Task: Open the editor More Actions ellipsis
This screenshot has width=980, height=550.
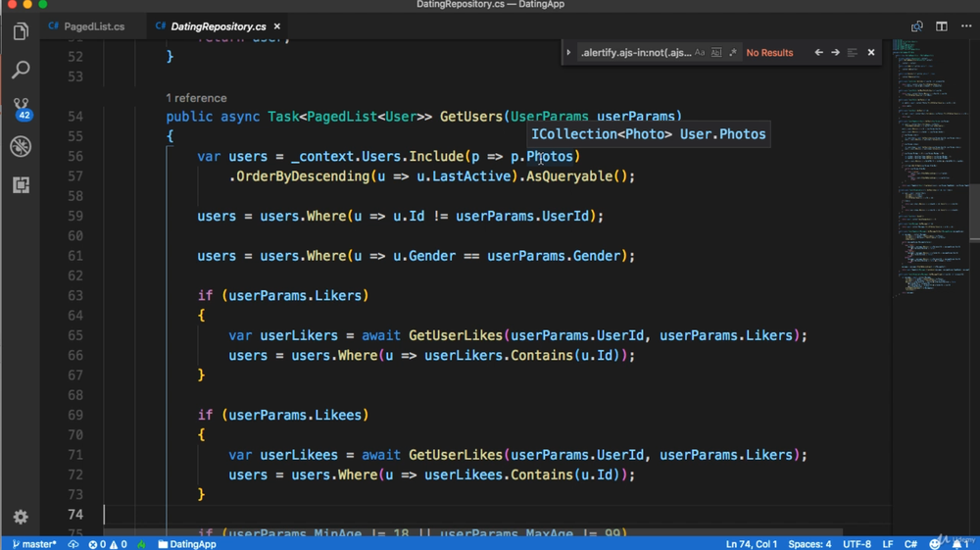Action: [966, 26]
